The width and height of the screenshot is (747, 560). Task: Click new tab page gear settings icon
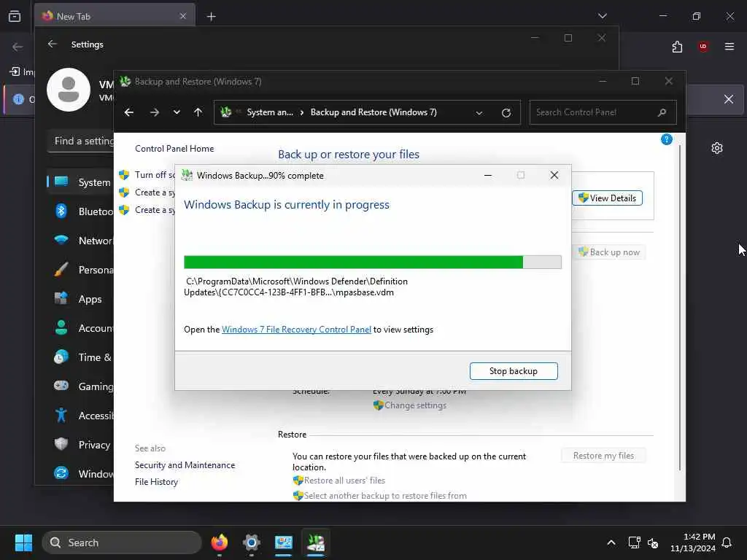[x=717, y=148]
